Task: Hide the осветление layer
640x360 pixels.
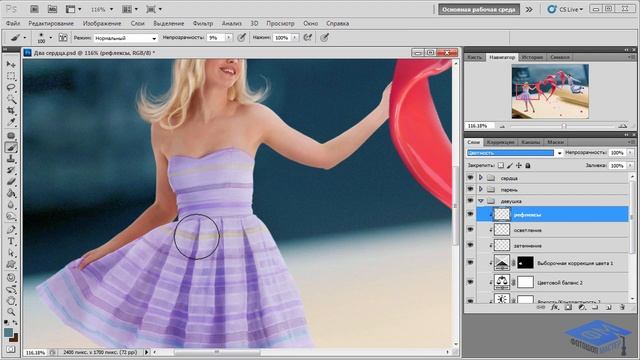Action: 470,230
